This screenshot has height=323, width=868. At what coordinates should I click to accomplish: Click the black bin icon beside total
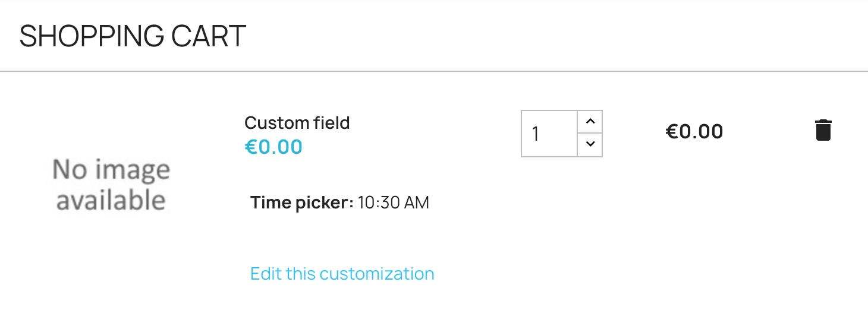point(823,130)
